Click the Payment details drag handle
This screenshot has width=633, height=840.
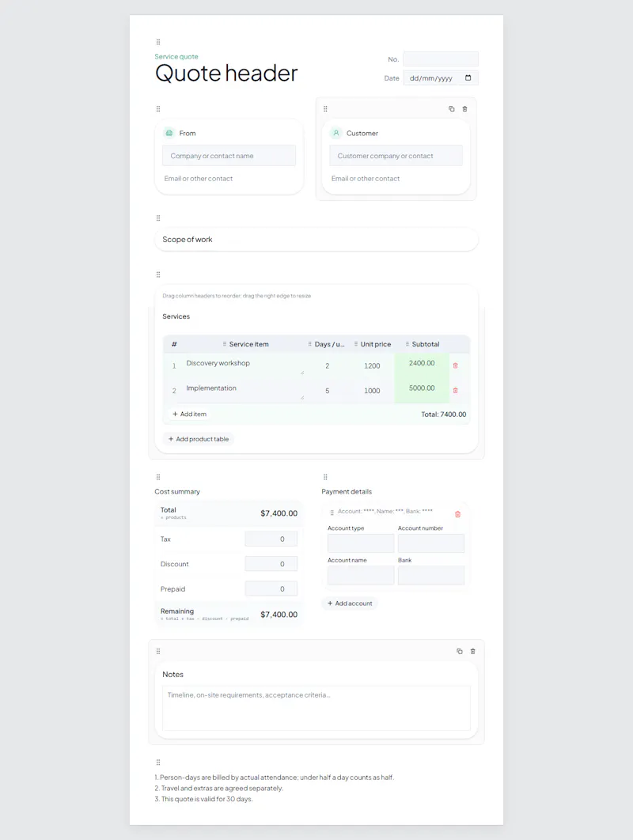click(x=325, y=477)
